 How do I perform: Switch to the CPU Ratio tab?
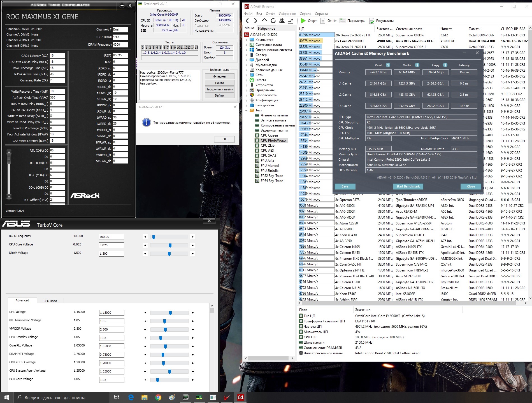pyautogui.click(x=50, y=301)
